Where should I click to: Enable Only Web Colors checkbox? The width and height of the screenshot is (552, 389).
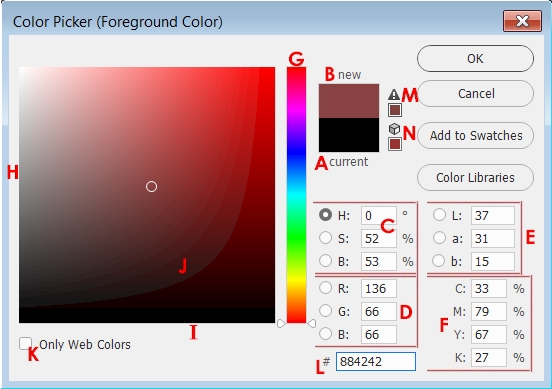(x=25, y=344)
